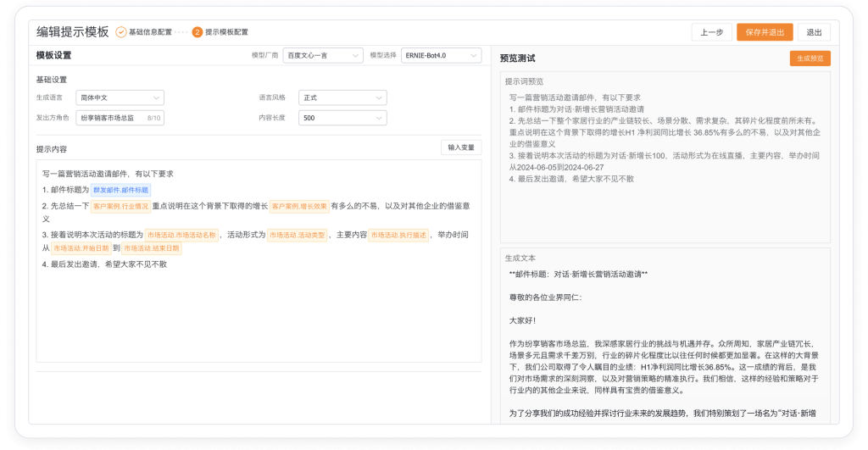The image size is (868, 450).
Task: Select the 群发邮件.邮件标题 variable tag
Action: click(x=120, y=190)
